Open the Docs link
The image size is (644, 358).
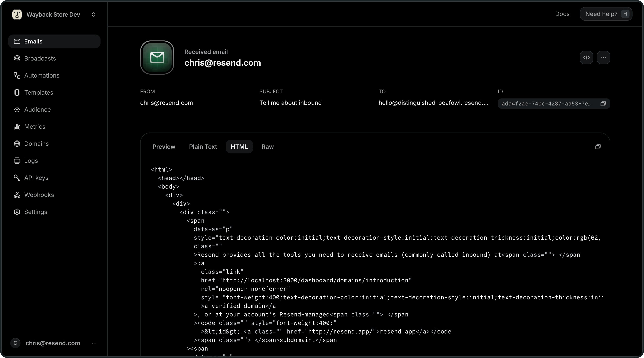pos(562,14)
